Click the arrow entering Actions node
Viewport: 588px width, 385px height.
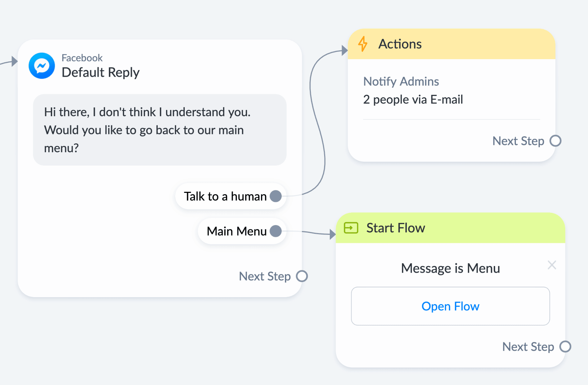click(x=345, y=50)
